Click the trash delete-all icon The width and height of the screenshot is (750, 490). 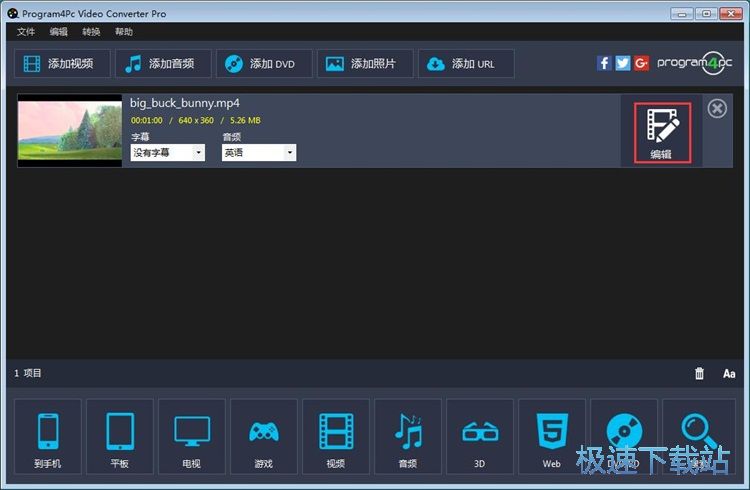point(699,373)
